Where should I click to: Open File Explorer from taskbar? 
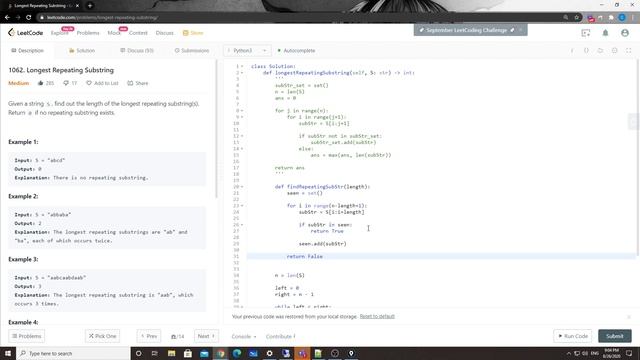171,353
